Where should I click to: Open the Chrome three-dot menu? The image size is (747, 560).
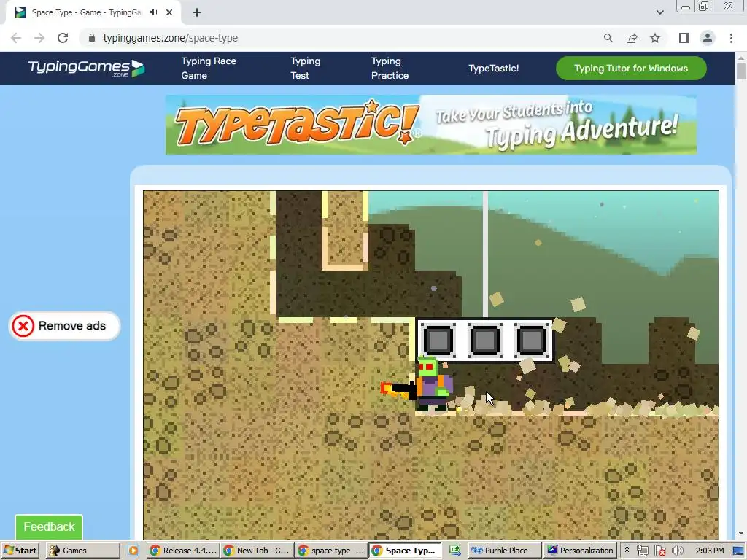pyautogui.click(x=731, y=38)
